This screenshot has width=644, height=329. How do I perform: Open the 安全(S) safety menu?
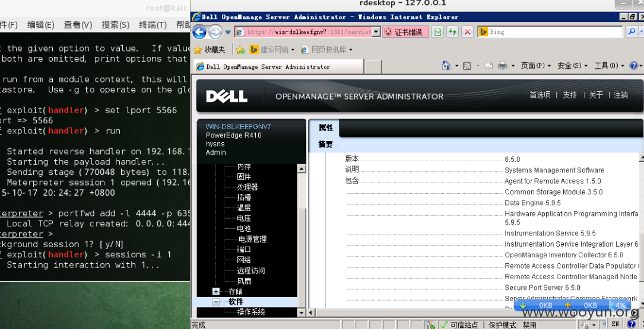point(572,66)
